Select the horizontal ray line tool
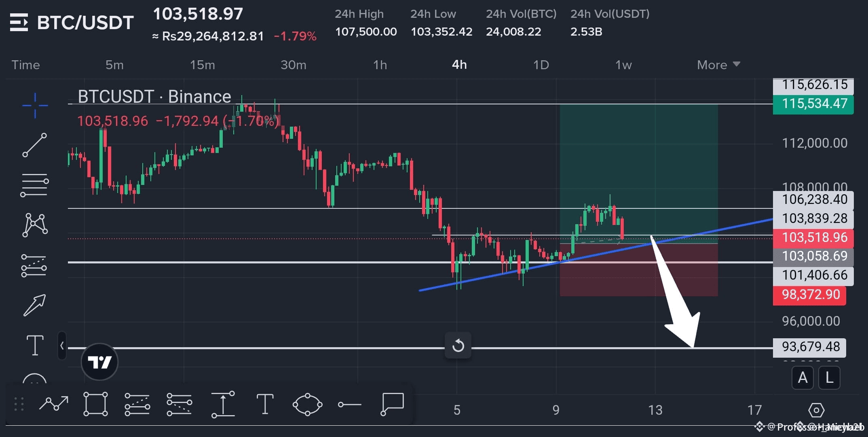868x437 pixels. 350,404
